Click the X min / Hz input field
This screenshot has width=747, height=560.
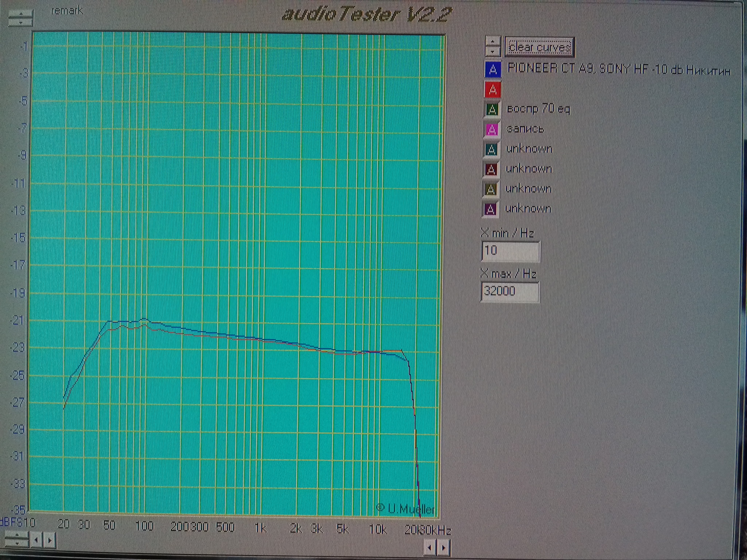pos(510,251)
